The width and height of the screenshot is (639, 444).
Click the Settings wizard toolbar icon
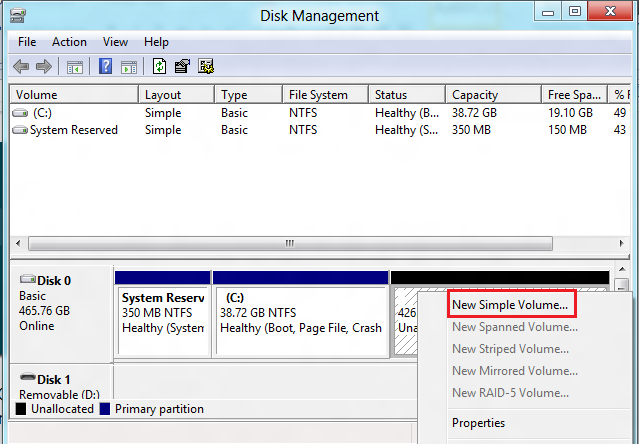pos(206,66)
